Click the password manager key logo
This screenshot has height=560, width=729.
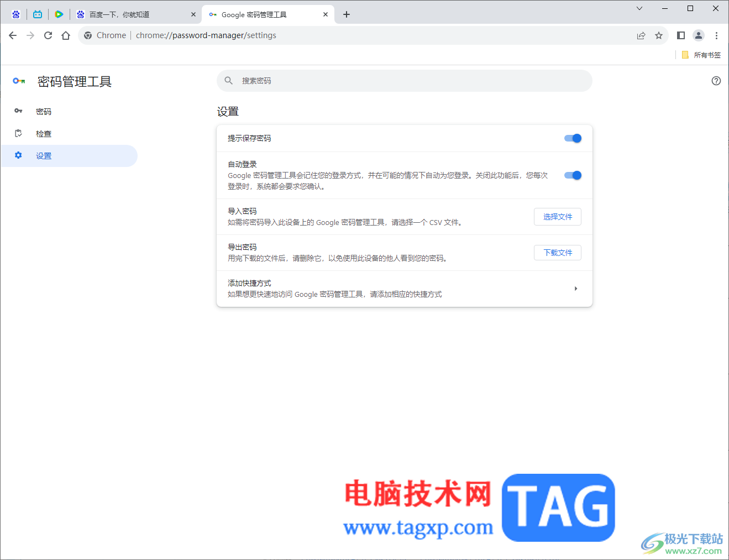[x=19, y=81]
